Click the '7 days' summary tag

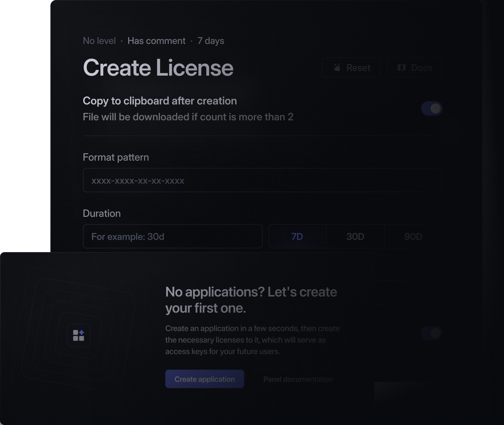(211, 41)
